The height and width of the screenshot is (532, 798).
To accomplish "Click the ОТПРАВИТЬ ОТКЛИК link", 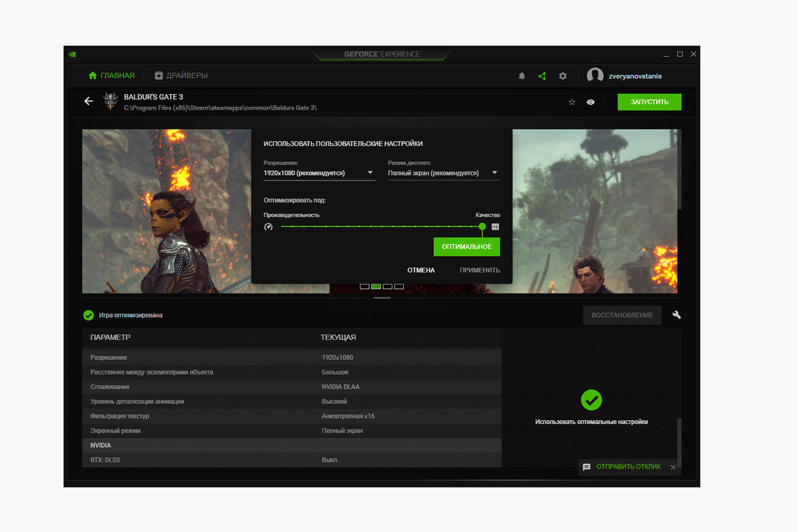I will [628, 467].
